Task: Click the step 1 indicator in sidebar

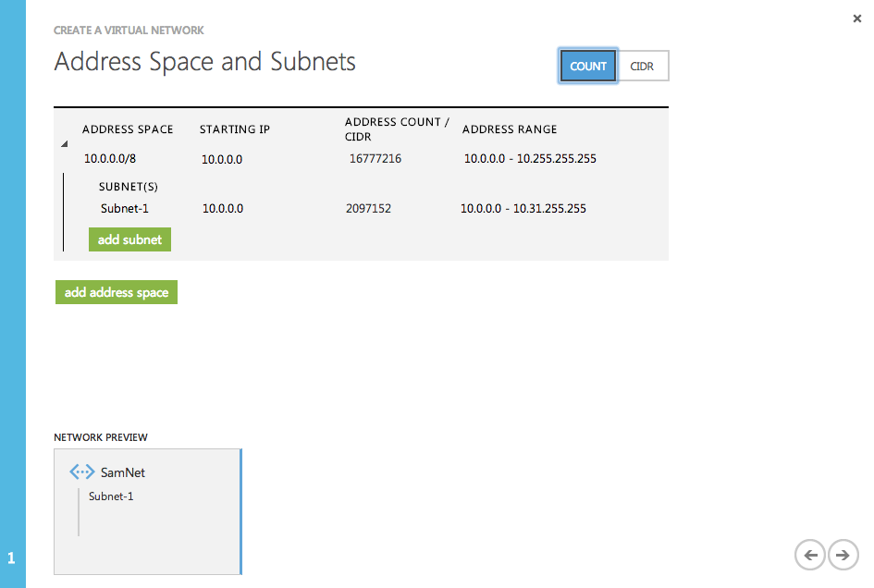Action: point(12,558)
